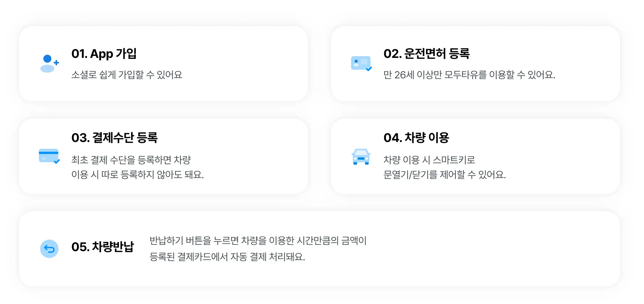This screenshot has width=644, height=304.
Task: Click the 등록된 결제카드에서 자동 결제 line
Action: pyautogui.click(x=227, y=257)
